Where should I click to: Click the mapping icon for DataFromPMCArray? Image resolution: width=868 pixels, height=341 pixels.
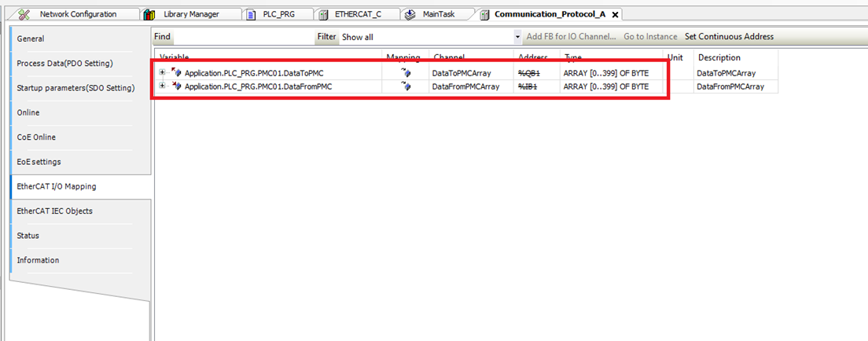click(x=406, y=86)
